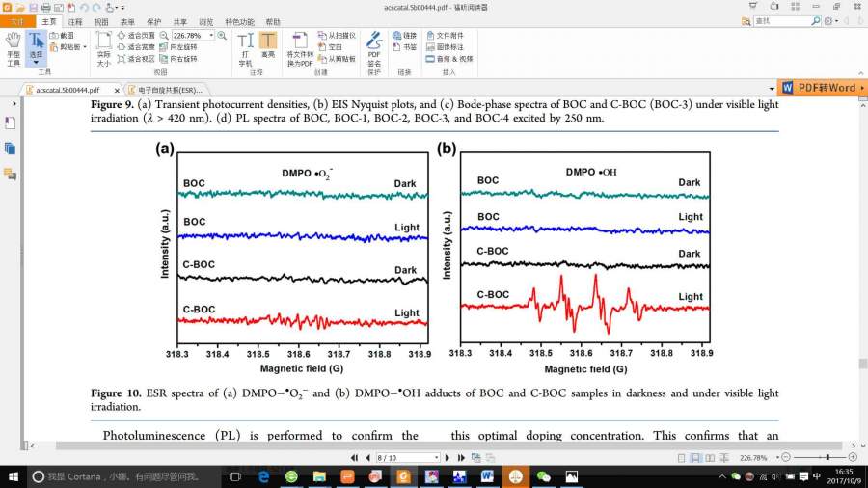Switch to the Comment (注释) ribbon tab

click(74, 22)
